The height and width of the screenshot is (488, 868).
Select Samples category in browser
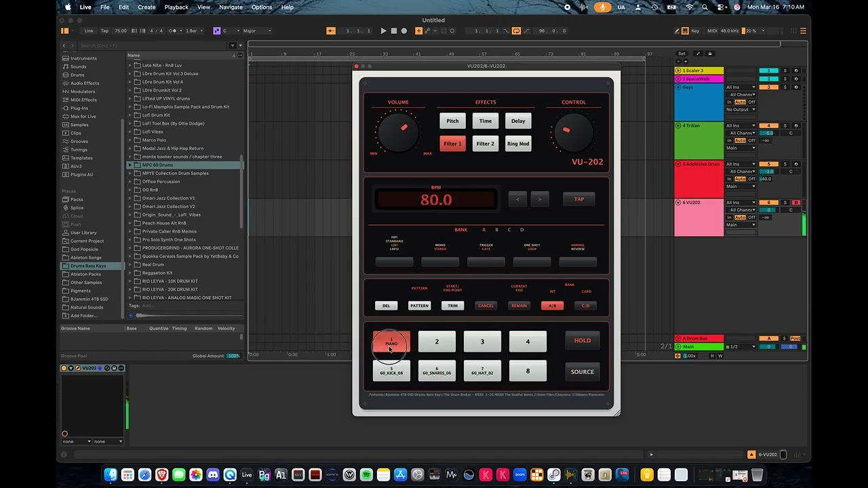[79, 125]
